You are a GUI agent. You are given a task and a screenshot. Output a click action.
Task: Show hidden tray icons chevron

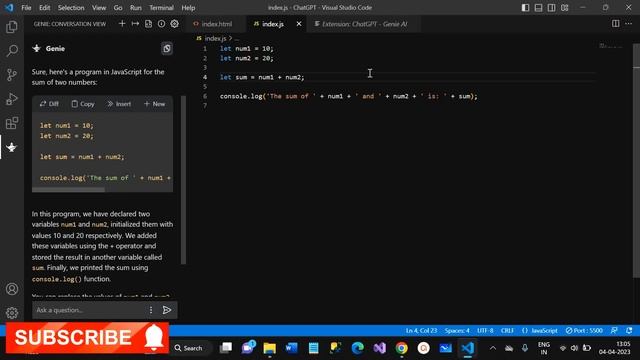pos(493,348)
